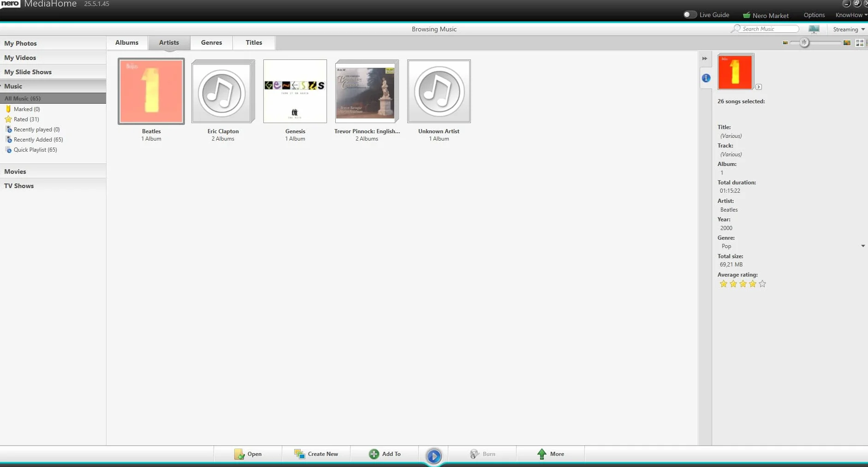This screenshot has width=868, height=467.
Task: Set average rating to three stars
Action: (743, 284)
